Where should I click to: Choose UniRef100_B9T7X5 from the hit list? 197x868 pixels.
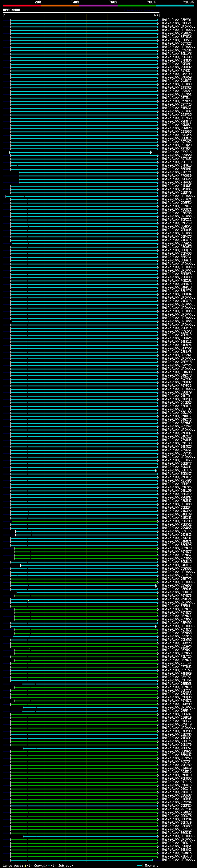click(x=177, y=104)
